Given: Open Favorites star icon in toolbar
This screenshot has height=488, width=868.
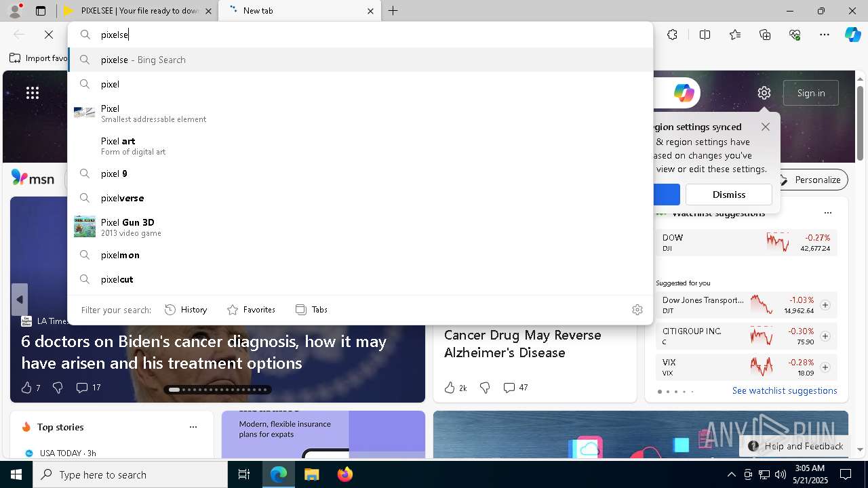Looking at the screenshot, I should pos(735,35).
